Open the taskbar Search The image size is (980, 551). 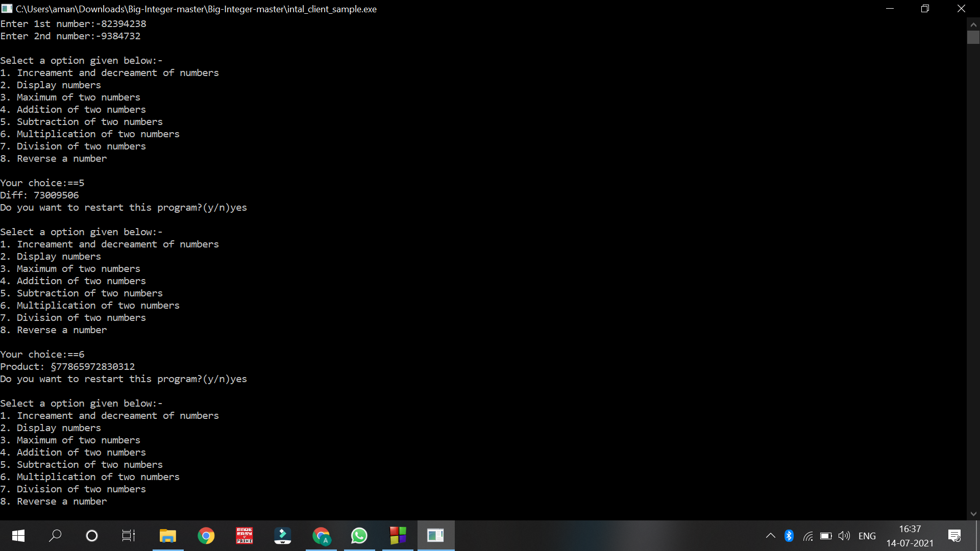click(x=55, y=536)
